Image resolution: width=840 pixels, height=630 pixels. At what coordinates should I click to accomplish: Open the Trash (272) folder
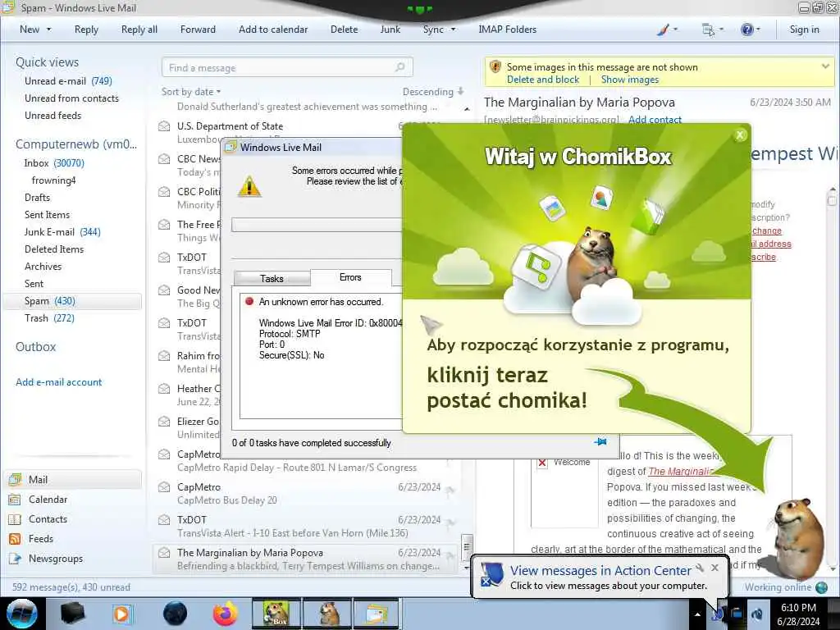(49, 318)
